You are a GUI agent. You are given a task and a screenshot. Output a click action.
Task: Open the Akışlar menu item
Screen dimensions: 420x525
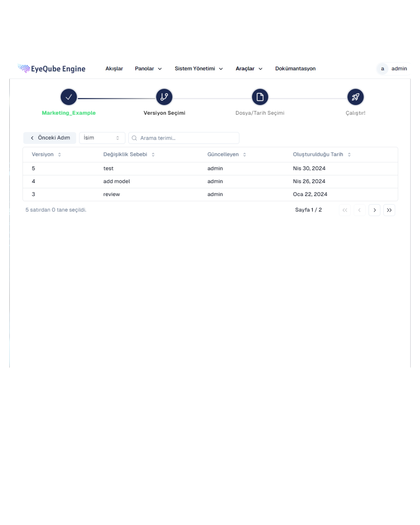click(114, 69)
